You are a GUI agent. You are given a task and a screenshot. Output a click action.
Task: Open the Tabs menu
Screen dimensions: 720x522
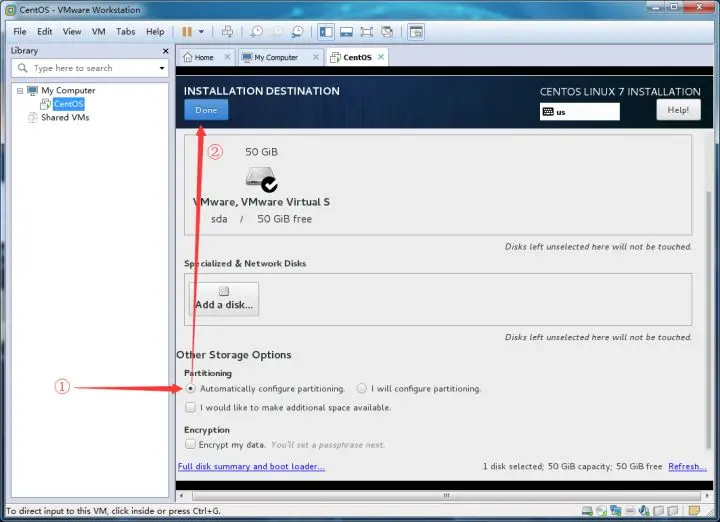[125, 32]
